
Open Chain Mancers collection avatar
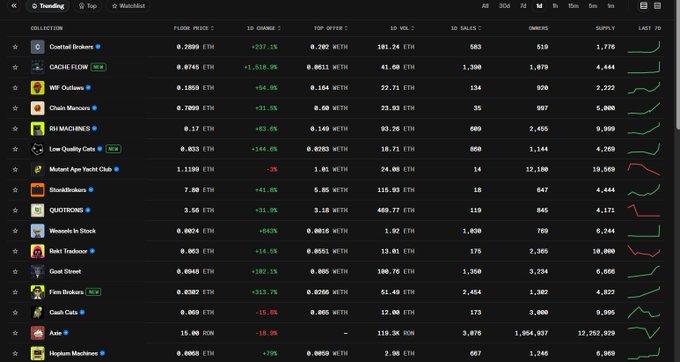tap(38, 108)
